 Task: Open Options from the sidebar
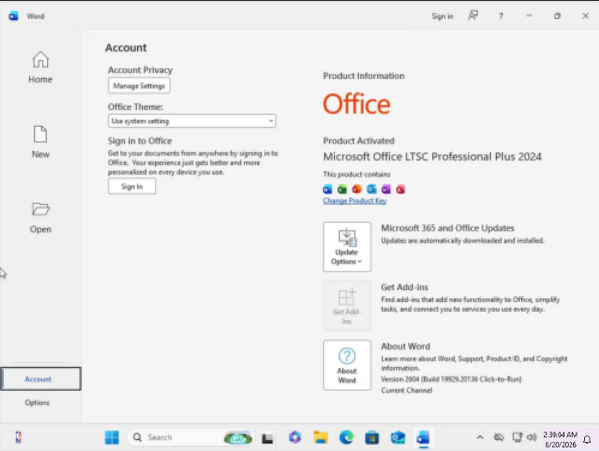coord(37,403)
